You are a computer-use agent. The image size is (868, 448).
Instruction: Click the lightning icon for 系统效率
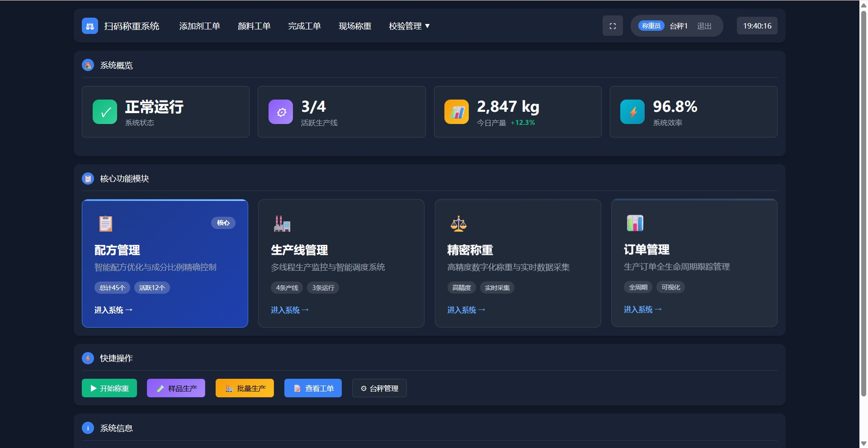pos(632,111)
